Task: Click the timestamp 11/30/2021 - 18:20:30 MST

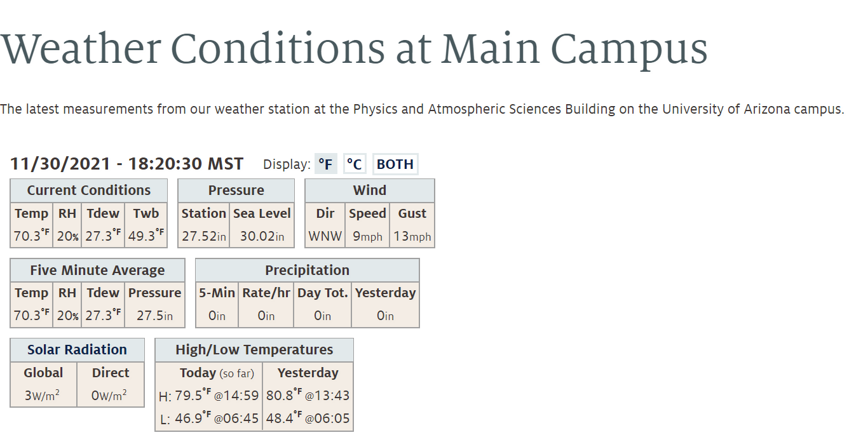Action: [126, 164]
